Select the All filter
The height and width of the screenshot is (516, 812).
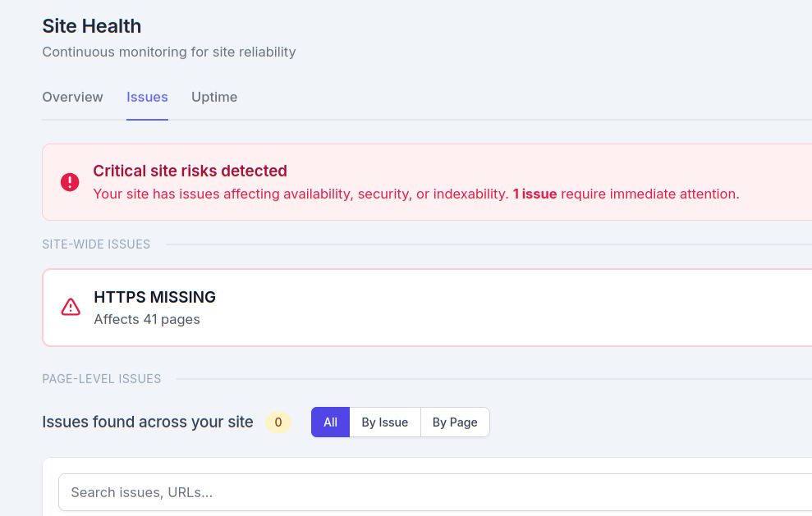pos(330,422)
